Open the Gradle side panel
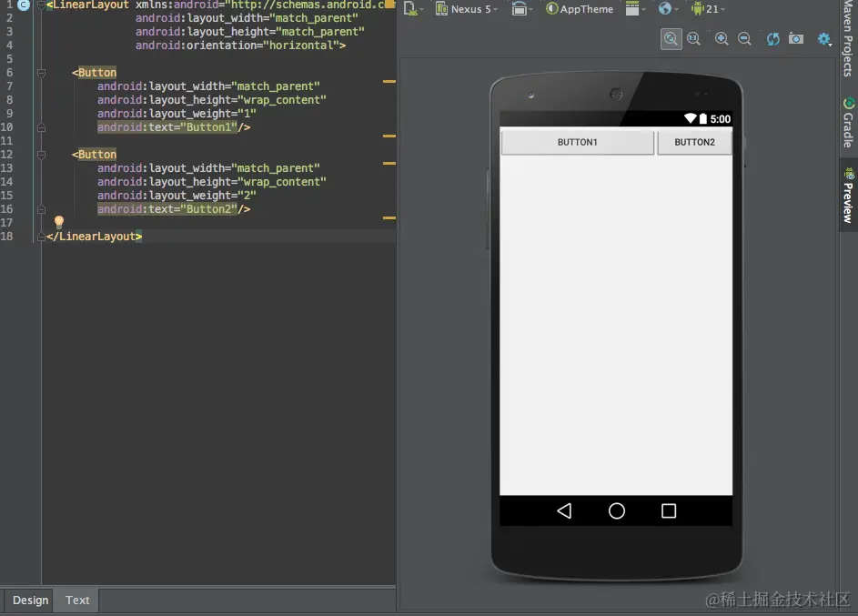This screenshot has width=858, height=616. (848, 123)
